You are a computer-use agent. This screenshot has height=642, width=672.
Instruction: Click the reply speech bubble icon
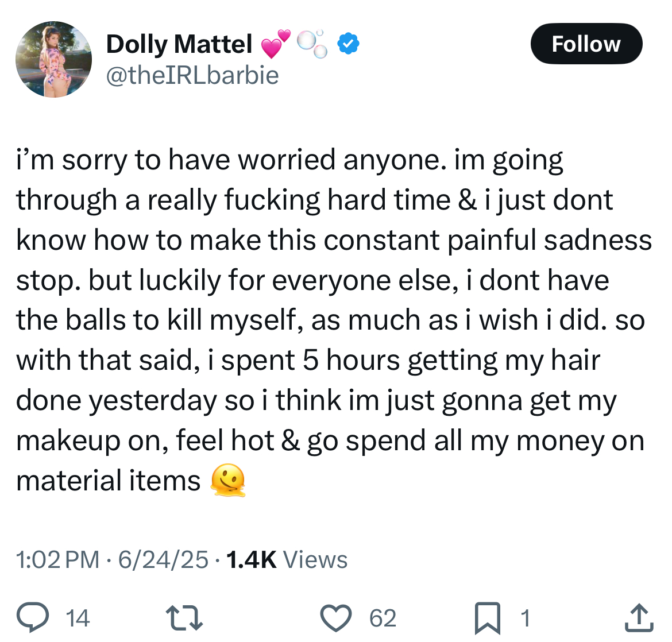[33, 617]
